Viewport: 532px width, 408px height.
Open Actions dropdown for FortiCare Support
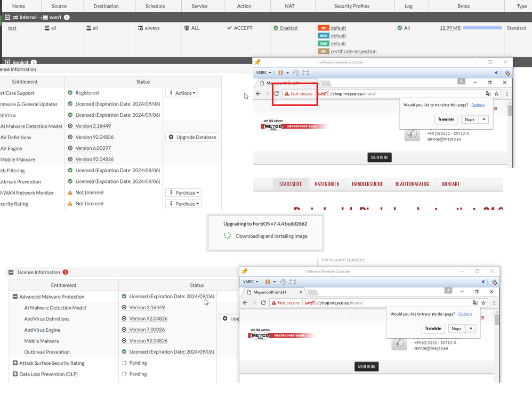point(182,93)
